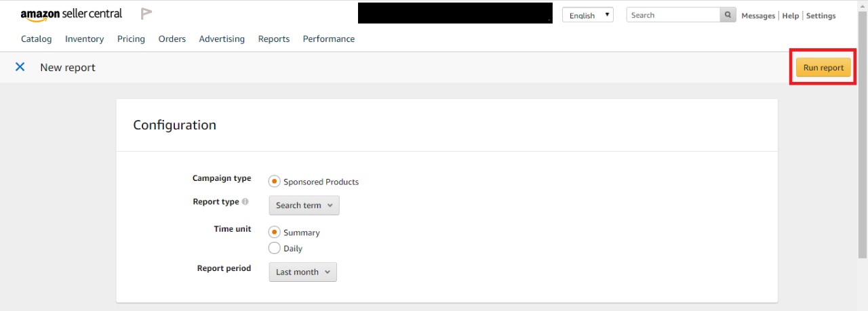868x311 pixels.
Task: Click the magnifier search button
Action: point(728,15)
